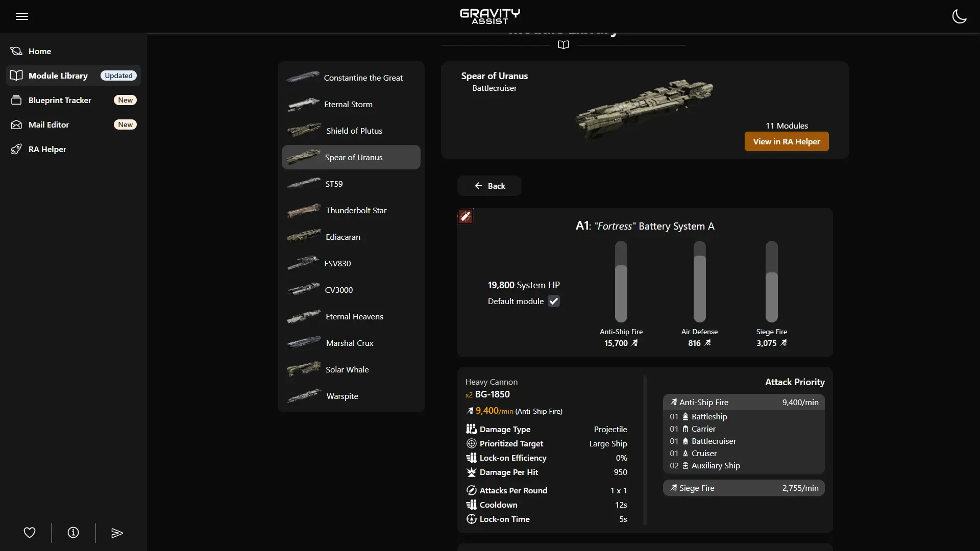Open RA Helper from sidebar

click(47, 149)
